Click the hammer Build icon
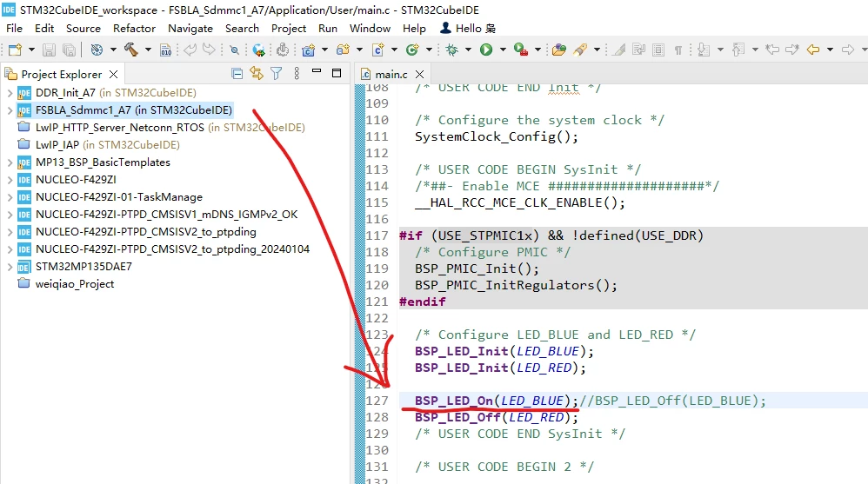 131,50
